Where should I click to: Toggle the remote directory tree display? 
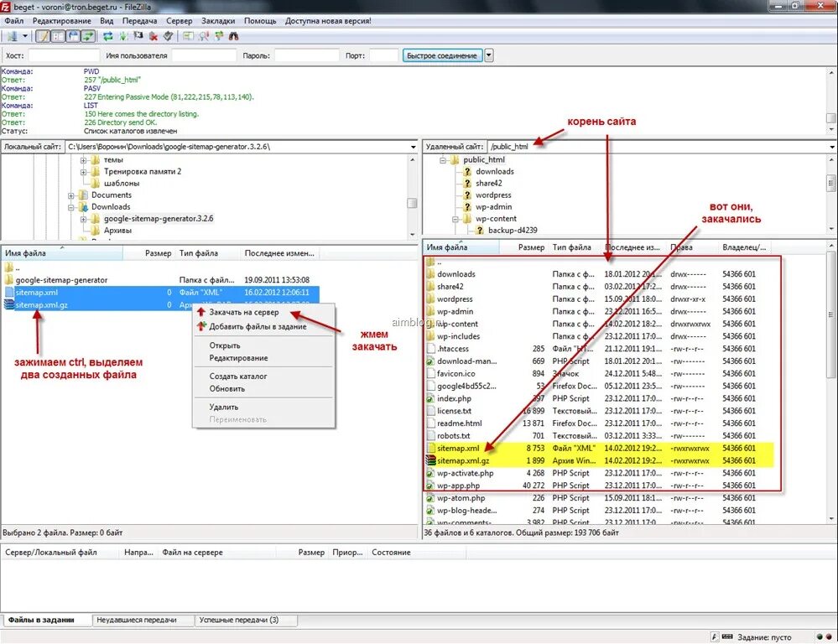73,36
